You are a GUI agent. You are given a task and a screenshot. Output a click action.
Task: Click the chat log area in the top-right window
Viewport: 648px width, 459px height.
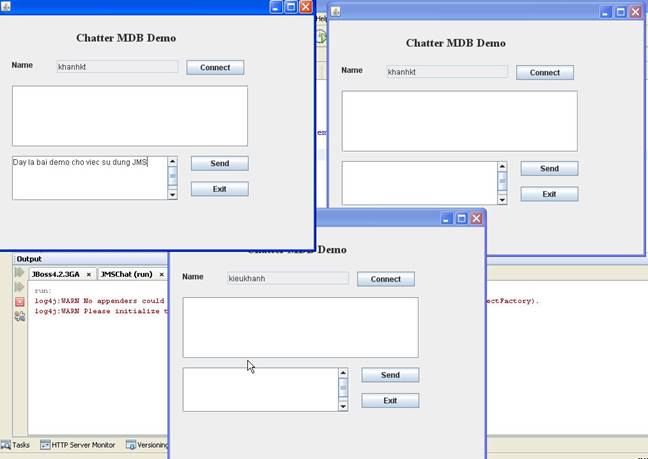(460, 121)
